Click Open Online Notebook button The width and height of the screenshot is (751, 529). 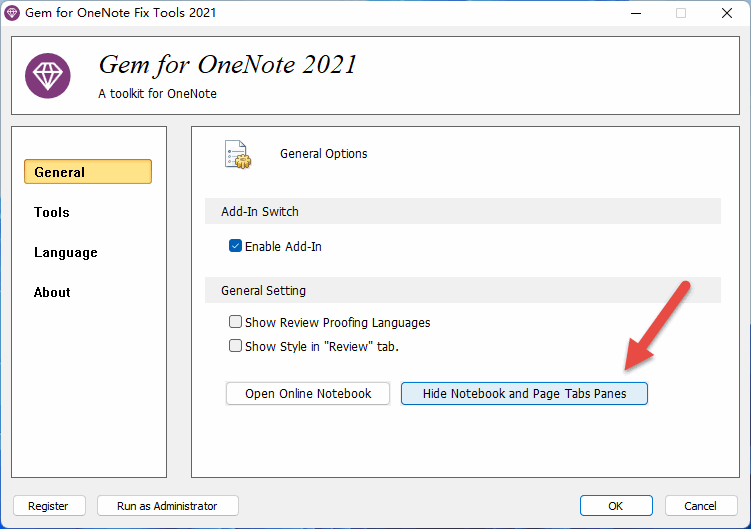point(308,393)
